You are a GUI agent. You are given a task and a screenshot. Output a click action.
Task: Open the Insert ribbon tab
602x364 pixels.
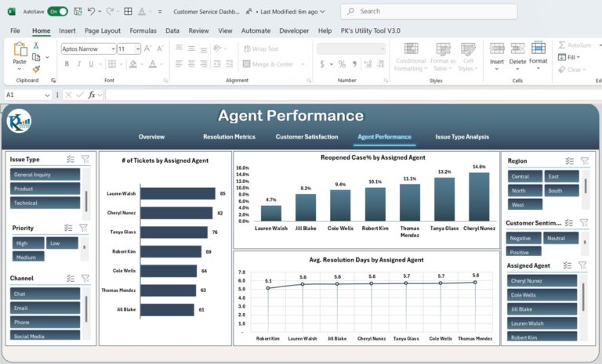click(x=67, y=31)
